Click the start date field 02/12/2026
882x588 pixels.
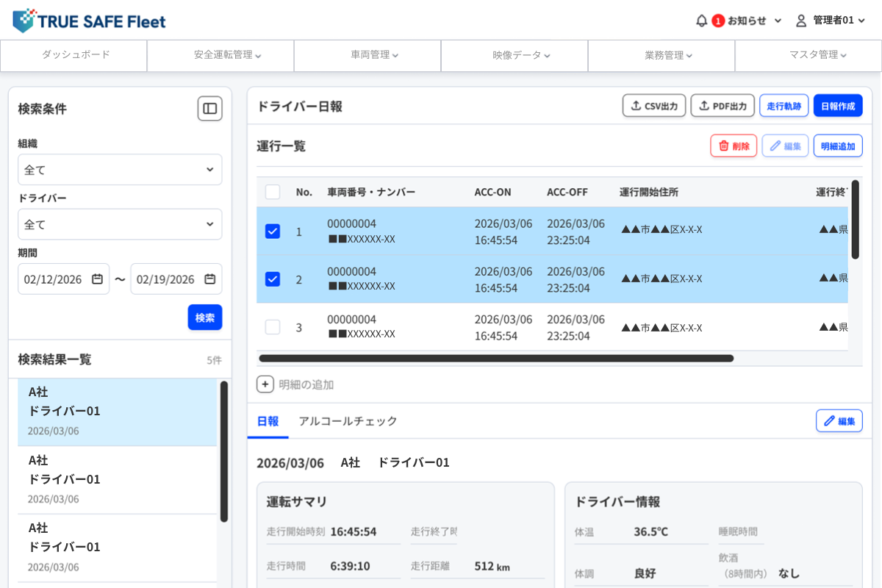[63, 279]
